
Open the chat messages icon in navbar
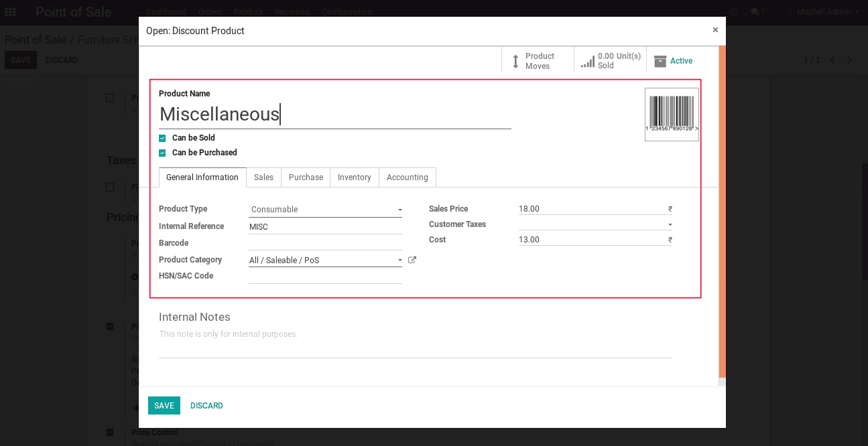[755, 12]
